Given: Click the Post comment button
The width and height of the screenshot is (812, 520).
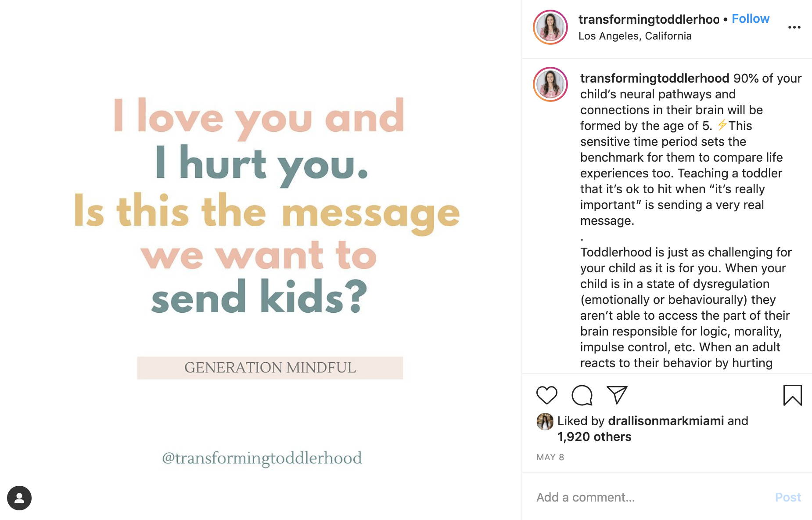Looking at the screenshot, I should tap(787, 497).
